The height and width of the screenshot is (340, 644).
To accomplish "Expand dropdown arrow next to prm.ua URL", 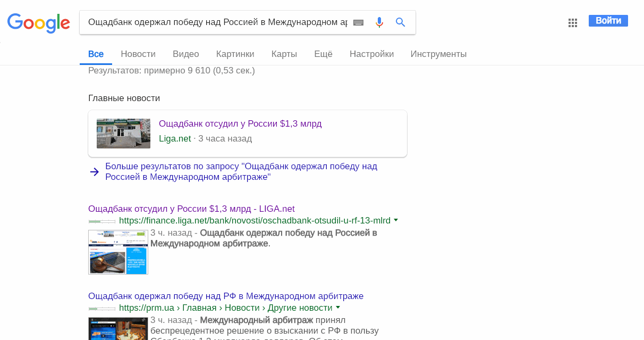I will click(x=338, y=308).
